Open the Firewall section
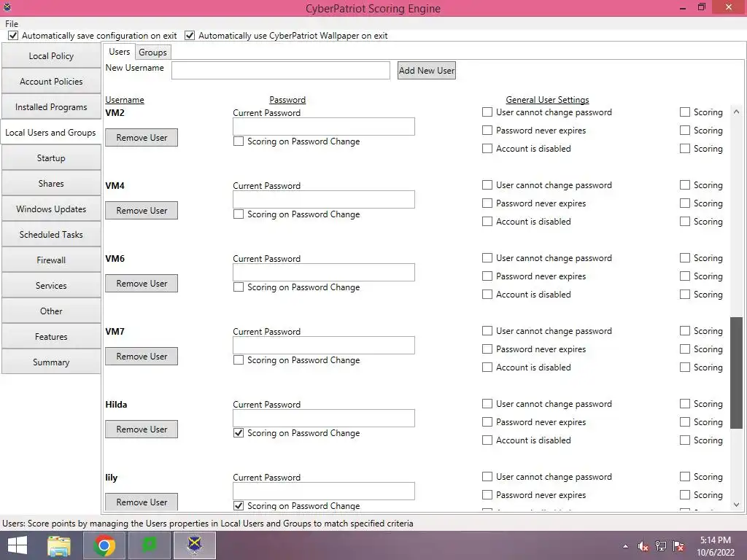 point(51,260)
